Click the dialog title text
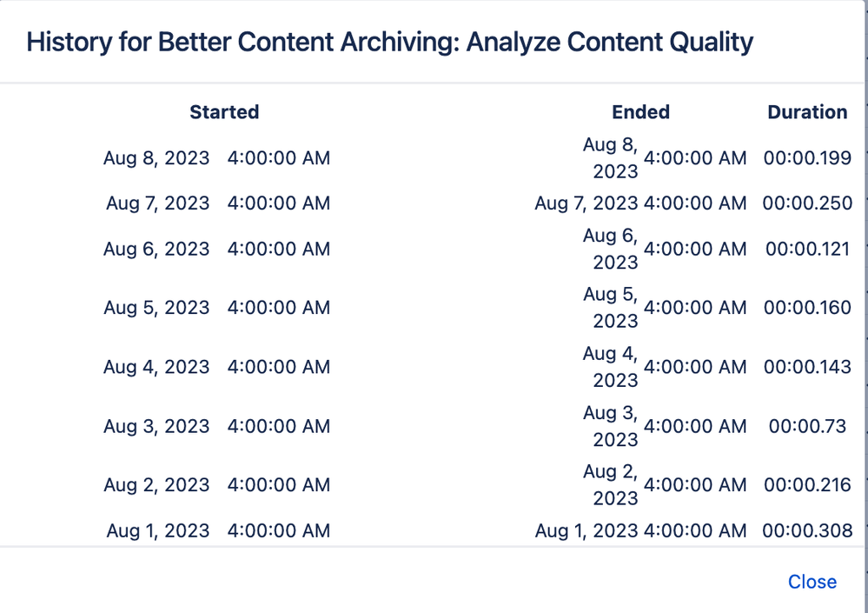 390,42
